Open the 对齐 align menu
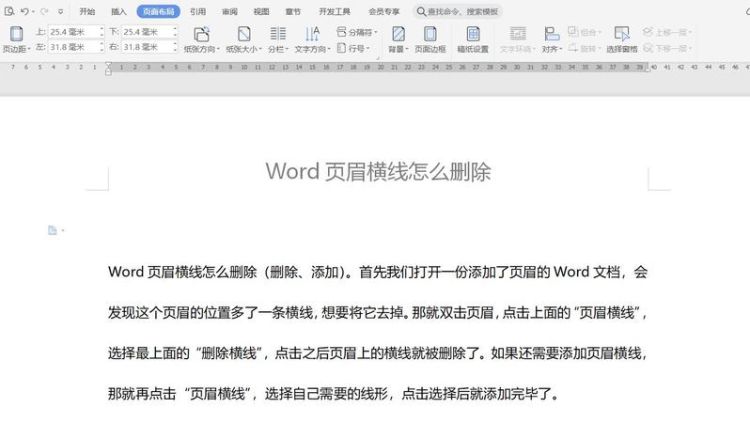750x423 pixels. [x=551, y=39]
